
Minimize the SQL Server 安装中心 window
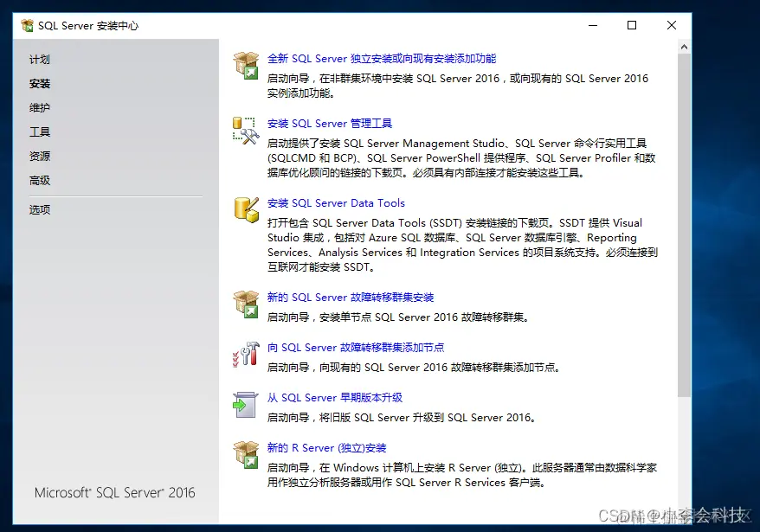593,25
